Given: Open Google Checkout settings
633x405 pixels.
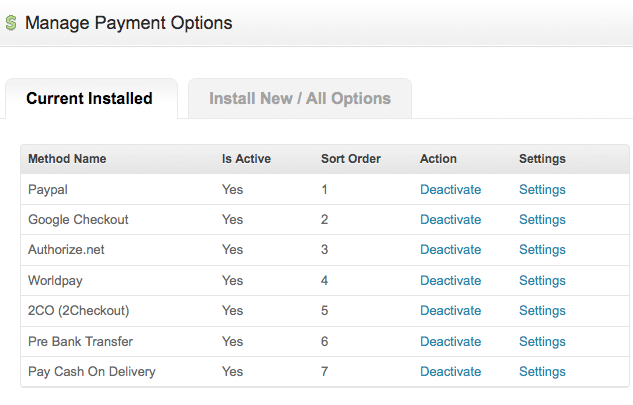Looking at the screenshot, I should pos(542,219).
